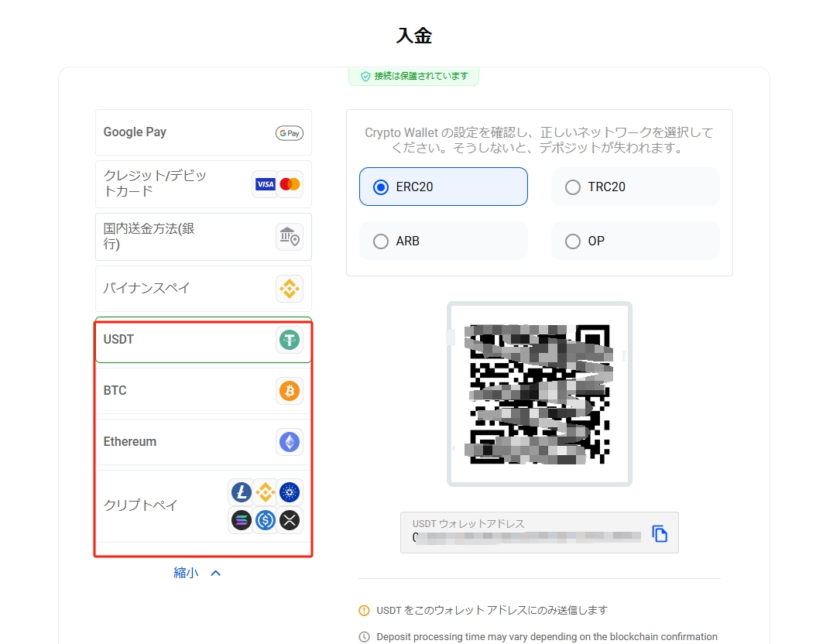The image size is (840, 644).
Task: Click the USDT wallet QR code
Action: 539,394
